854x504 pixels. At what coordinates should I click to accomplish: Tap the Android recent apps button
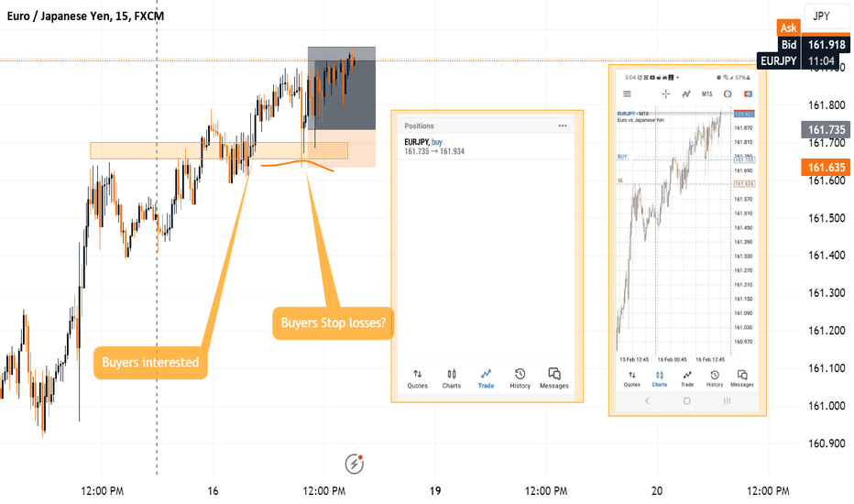click(x=728, y=401)
